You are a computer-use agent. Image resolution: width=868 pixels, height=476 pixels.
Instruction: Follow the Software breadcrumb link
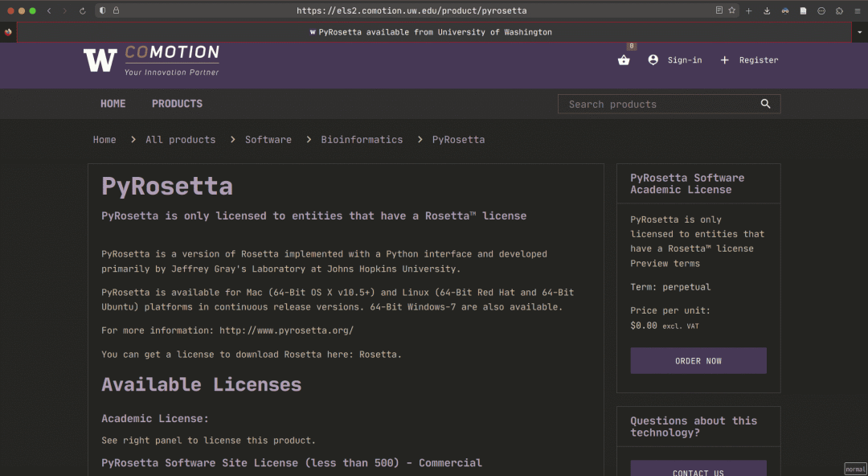point(268,140)
